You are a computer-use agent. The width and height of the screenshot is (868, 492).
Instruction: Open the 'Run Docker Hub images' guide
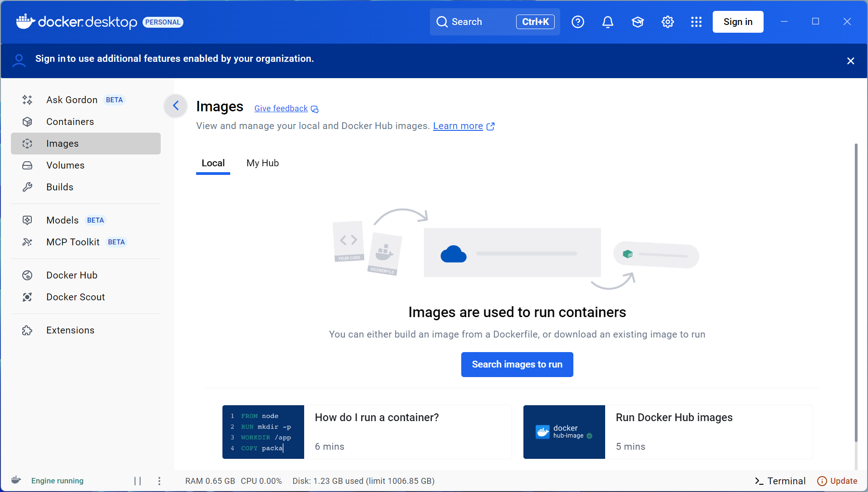tap(668, 432)
